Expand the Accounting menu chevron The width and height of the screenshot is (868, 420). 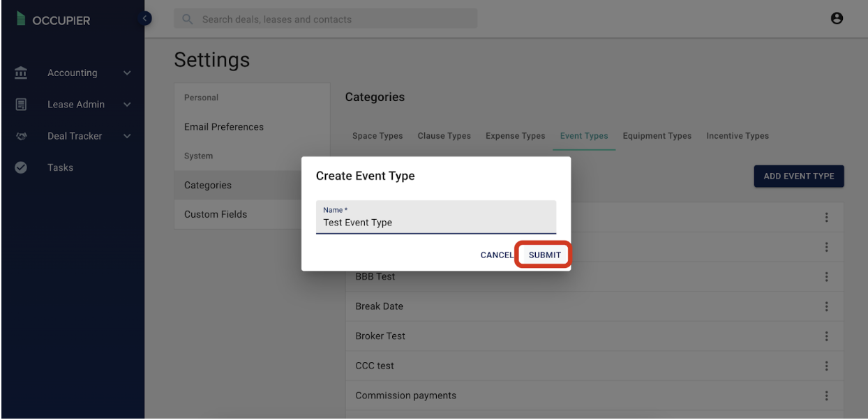click(127, 73)
